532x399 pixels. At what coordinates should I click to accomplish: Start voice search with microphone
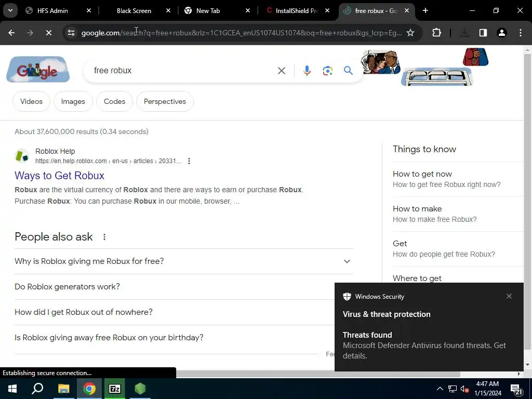click(307, 71)
